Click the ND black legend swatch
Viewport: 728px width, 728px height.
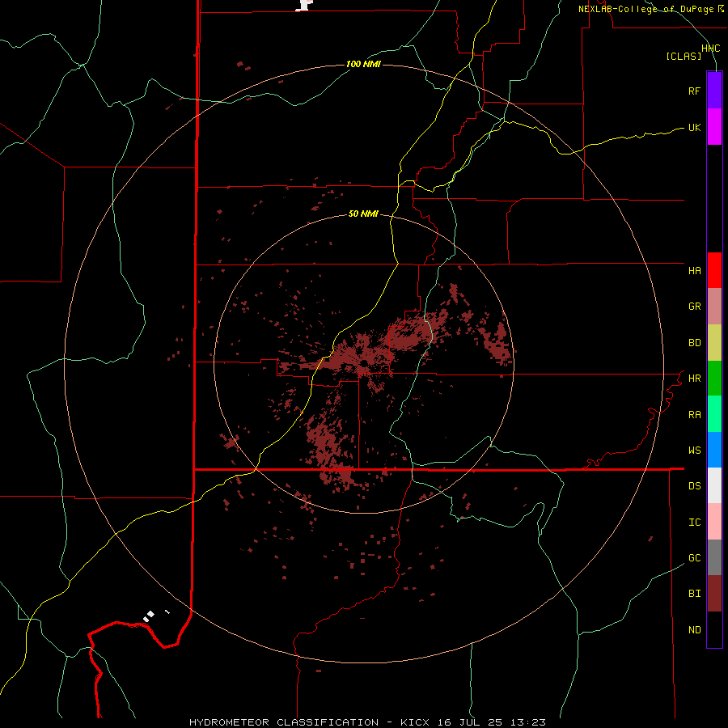tap(714, 629)
